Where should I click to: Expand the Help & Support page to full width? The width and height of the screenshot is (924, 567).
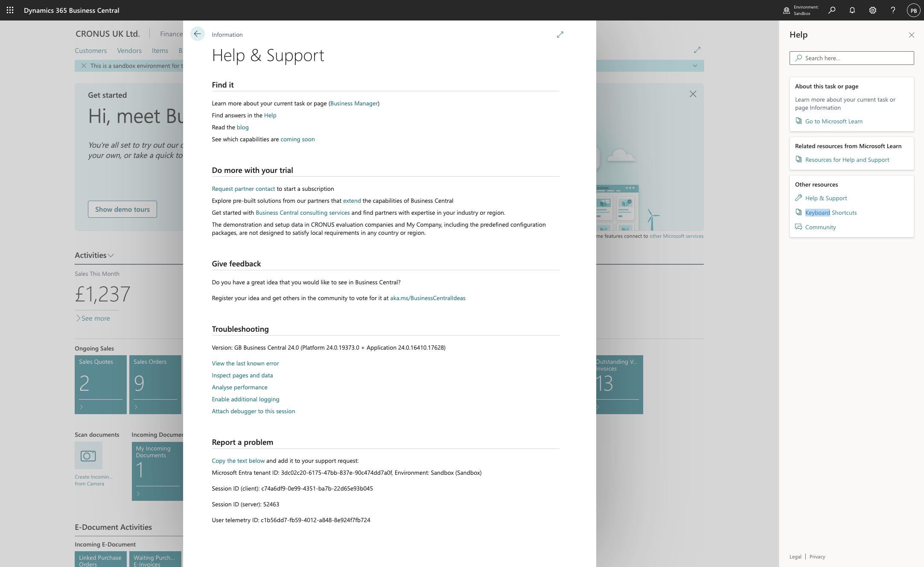(560, 35)
